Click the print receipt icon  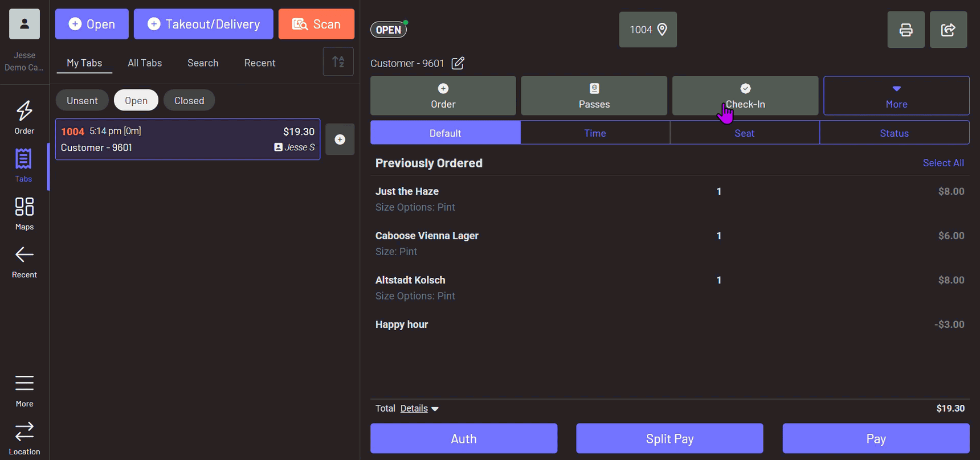click(x=905, y=30)
